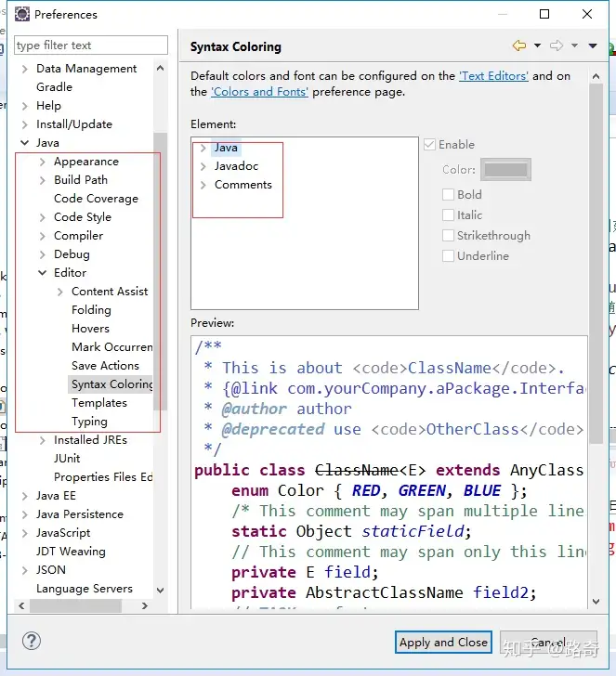The height and width of the screenshot is (676, 616).
Task: Expand the Javadoc element node
Action: (203, 166)
